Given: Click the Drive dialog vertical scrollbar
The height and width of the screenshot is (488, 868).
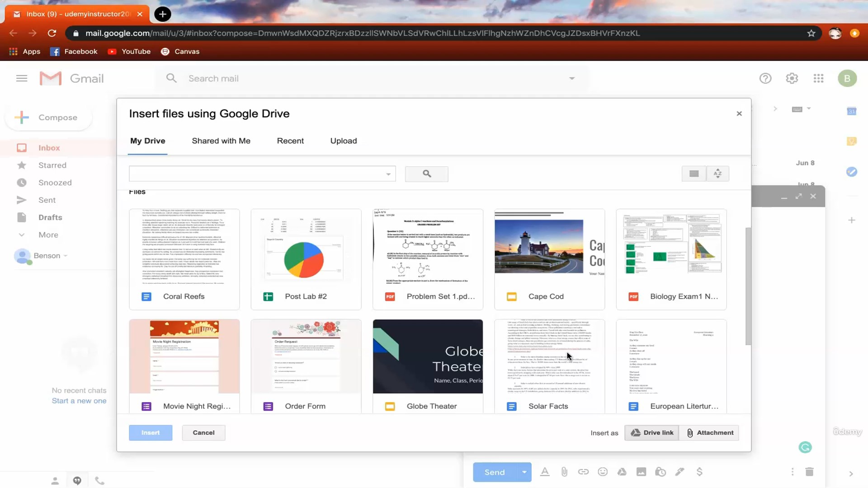Looking at the screenshot, I should pyautogui.click(x=748, y=286).
